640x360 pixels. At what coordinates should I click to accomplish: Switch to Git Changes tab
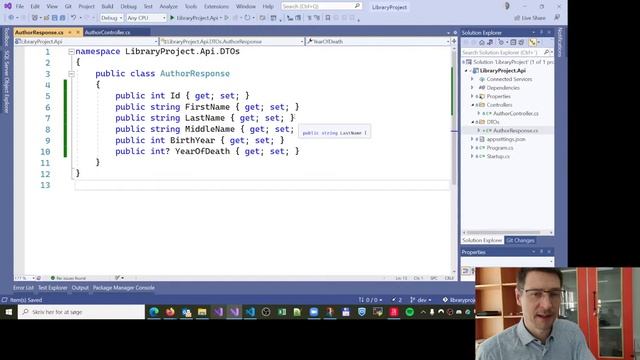520,240
